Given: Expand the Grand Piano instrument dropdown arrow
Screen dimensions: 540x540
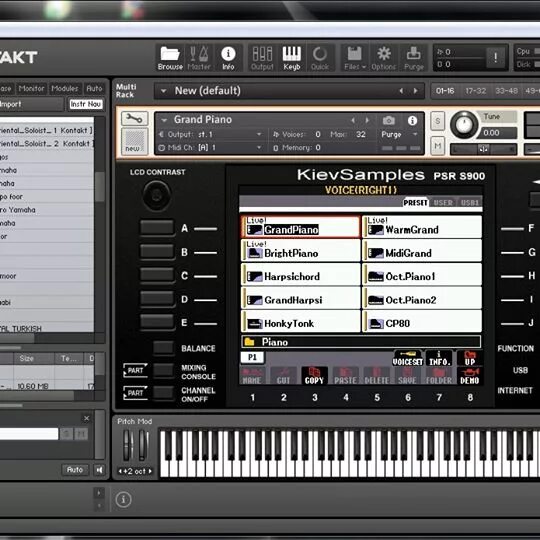Looking at the screenshot, I should point(164,120).
